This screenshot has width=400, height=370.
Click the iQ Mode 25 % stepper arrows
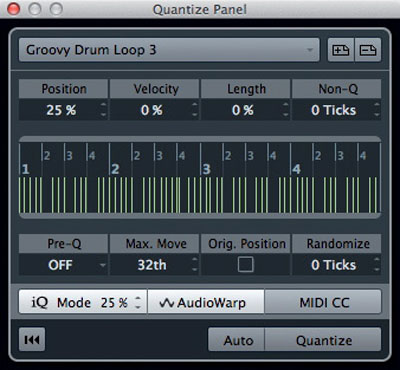138,302
